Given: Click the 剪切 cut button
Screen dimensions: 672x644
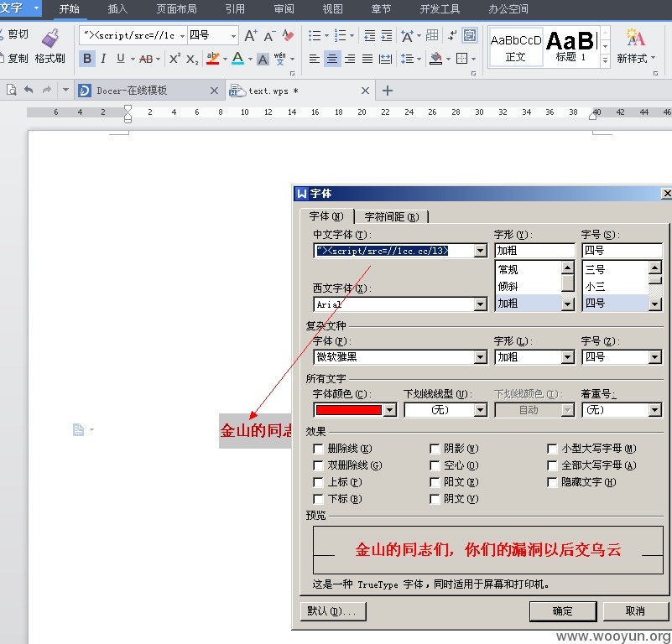Looking at the screenshot, I should click(x=14, y=34).
